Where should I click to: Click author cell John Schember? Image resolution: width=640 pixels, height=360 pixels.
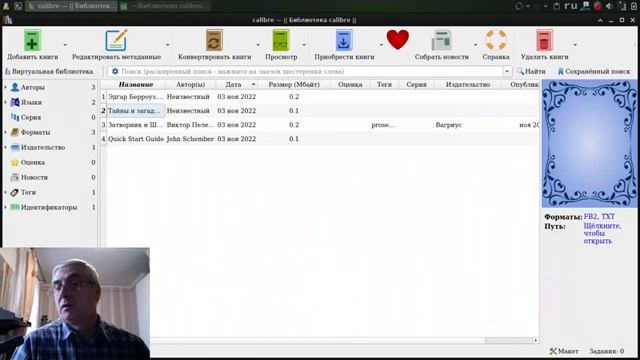[190, 139]
